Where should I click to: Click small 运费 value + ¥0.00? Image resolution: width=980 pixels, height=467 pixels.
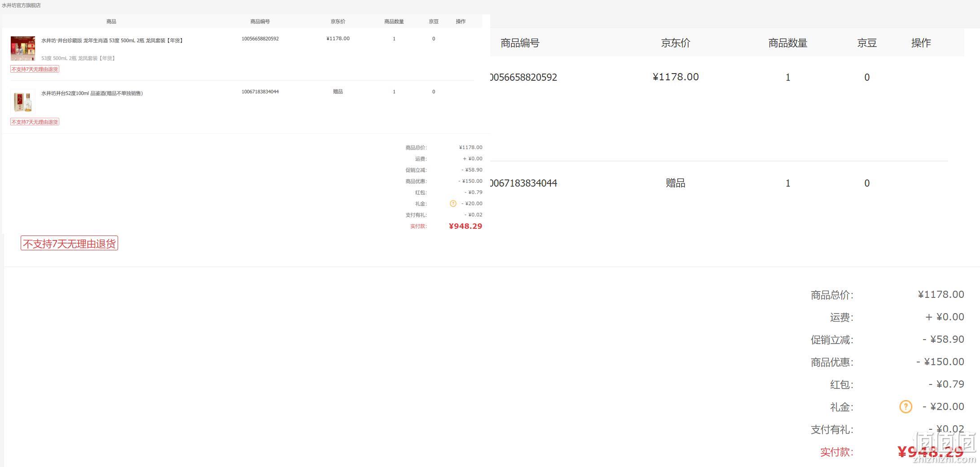coord(473,159)
